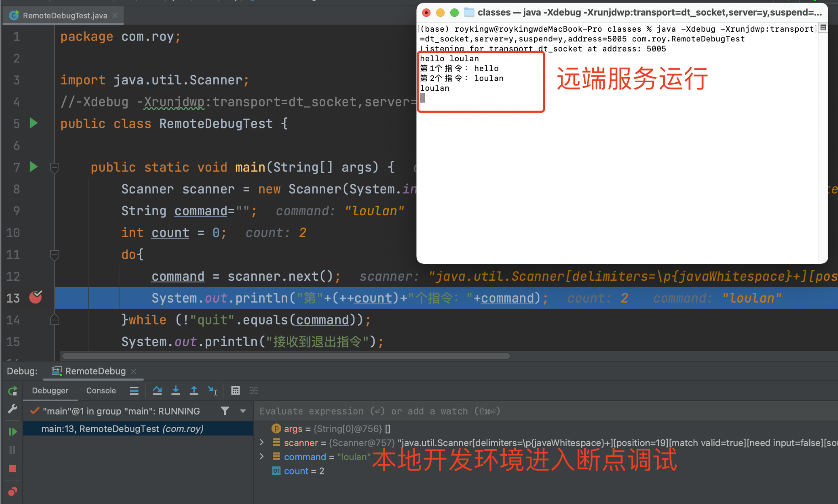Click the class name RemoteDebugTest on line 5
The width and height of the screenshot is (838, 504).
(x=216, y=124)
